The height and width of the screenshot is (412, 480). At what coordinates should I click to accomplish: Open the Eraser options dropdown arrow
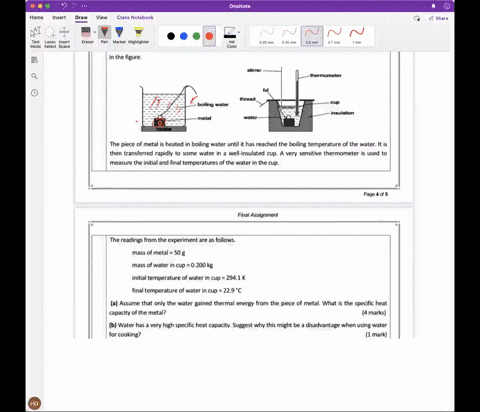(x=95, y=32)
